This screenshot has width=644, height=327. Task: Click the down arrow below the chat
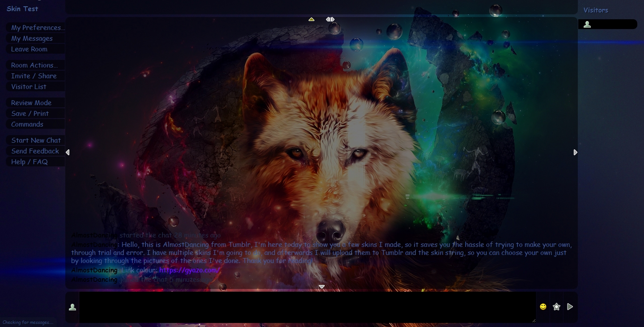click(x=321, y=287)
